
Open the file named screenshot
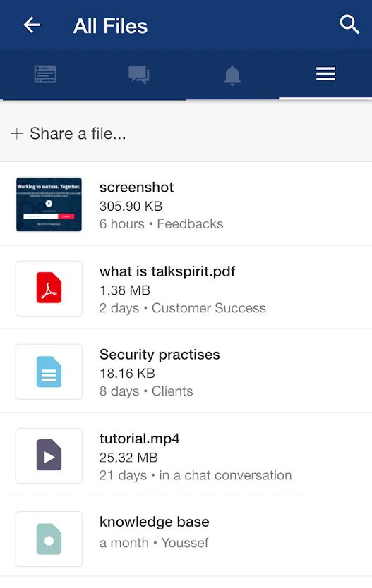coord(136,187)
